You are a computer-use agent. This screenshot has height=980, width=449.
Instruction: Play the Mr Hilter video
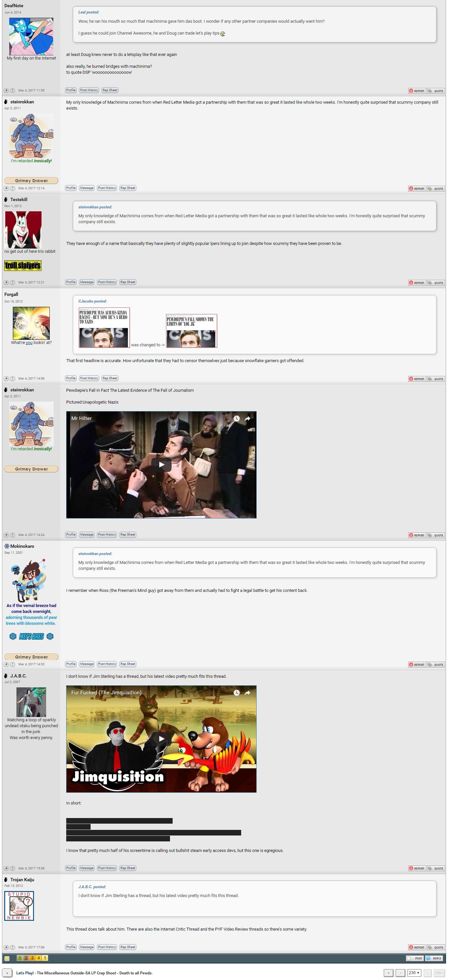[161, 464]
